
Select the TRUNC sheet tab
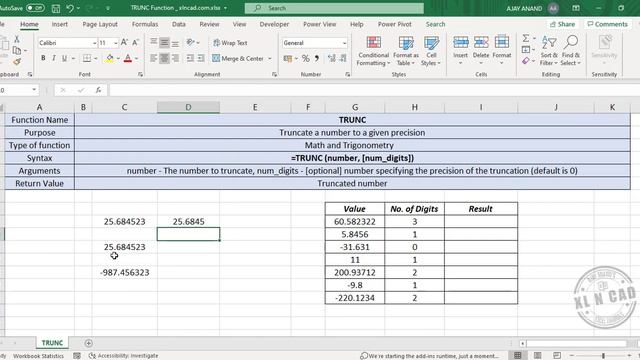coord(52,343)
